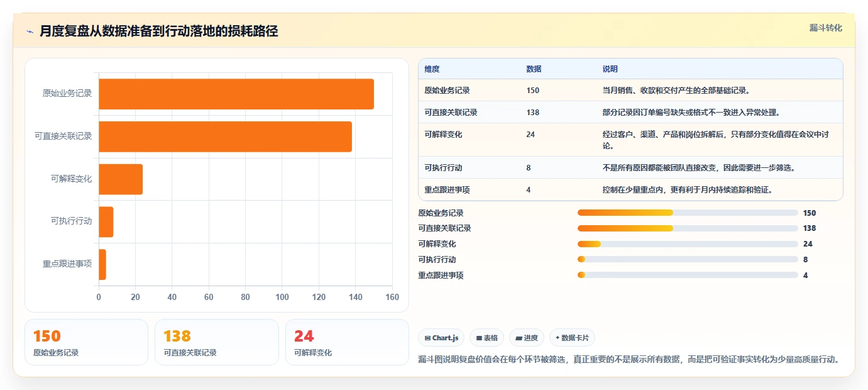Click the 原始业务记录 progress bar showing 150
868x390 pixels.
coord(688,213)
